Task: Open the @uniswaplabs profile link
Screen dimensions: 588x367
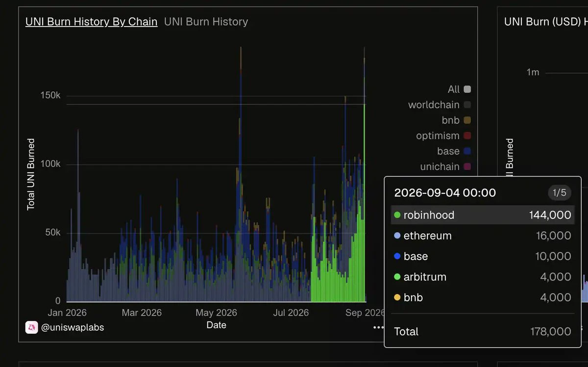Action: point(73,327)
